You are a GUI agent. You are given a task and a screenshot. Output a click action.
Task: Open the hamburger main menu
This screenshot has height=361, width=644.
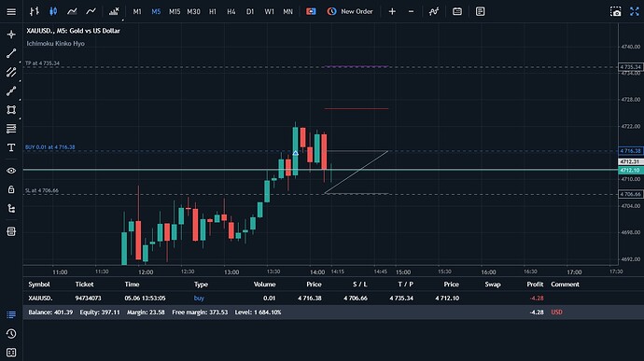pos(11,11)
